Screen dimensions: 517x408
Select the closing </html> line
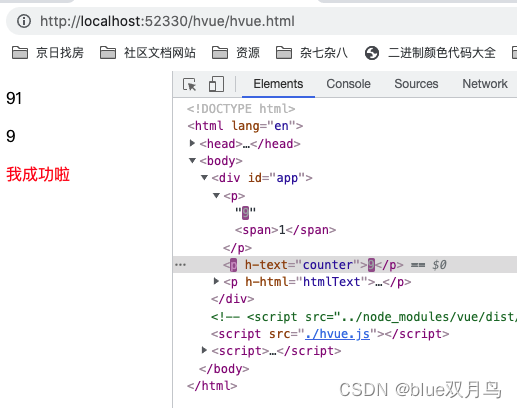[212, 386]
